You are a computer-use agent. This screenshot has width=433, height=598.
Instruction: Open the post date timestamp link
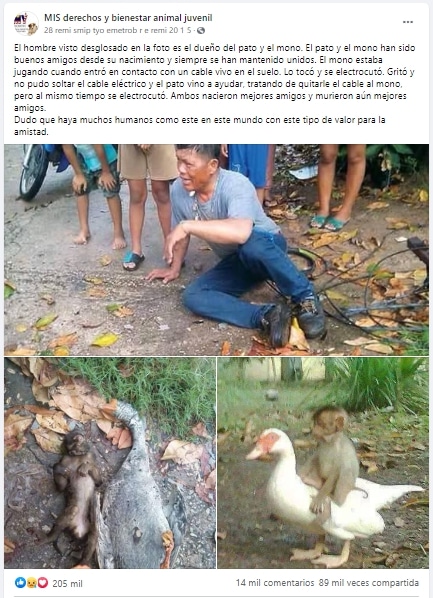pos(118,30)
